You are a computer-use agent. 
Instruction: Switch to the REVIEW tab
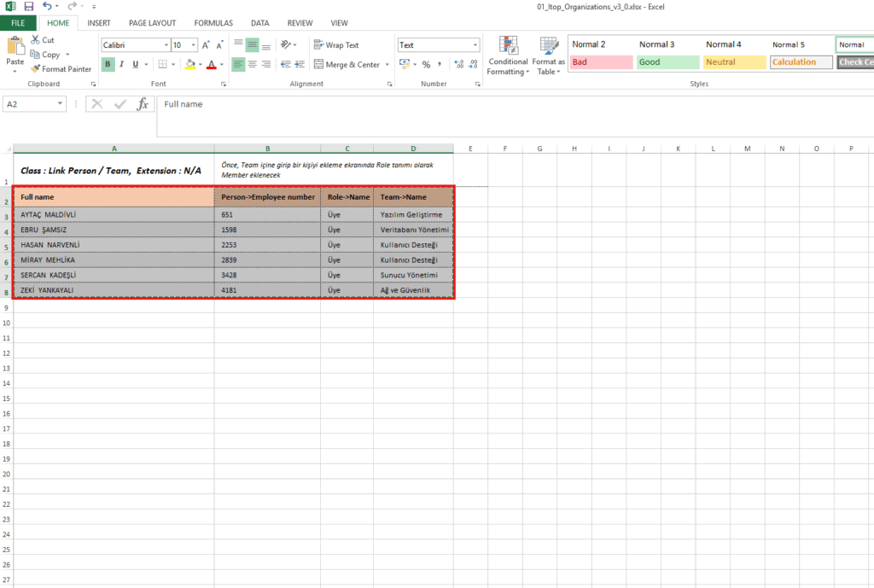pyautogui.click(x=300, y=23)
